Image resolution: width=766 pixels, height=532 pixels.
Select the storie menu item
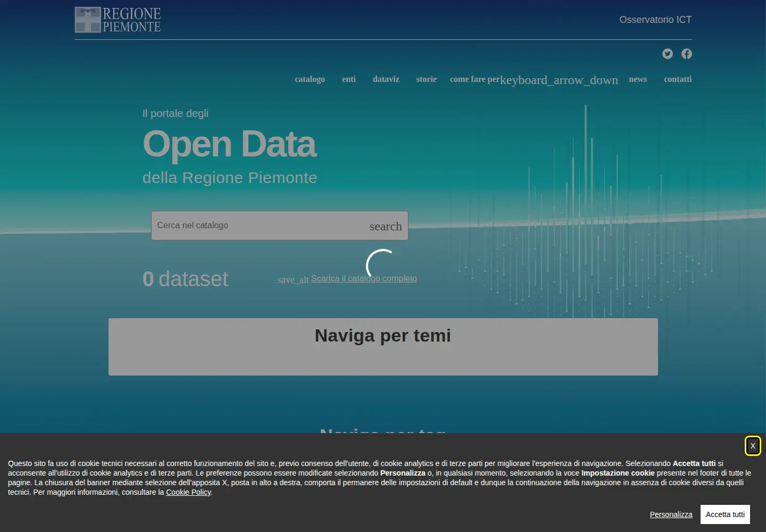tap(426, 79)
